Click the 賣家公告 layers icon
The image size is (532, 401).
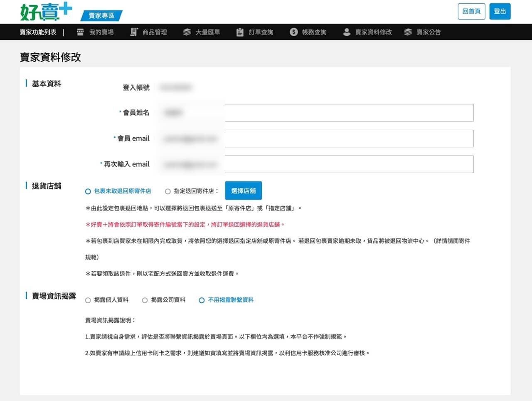408,32
